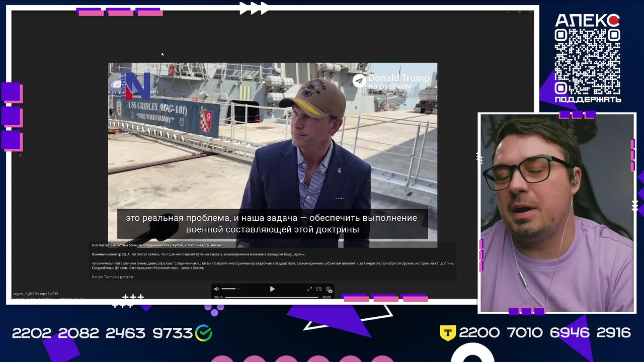The height and width of the screenshot is (362, 644).
Task: Minimize the media viewer window
Action: click(x=508, y=12)
